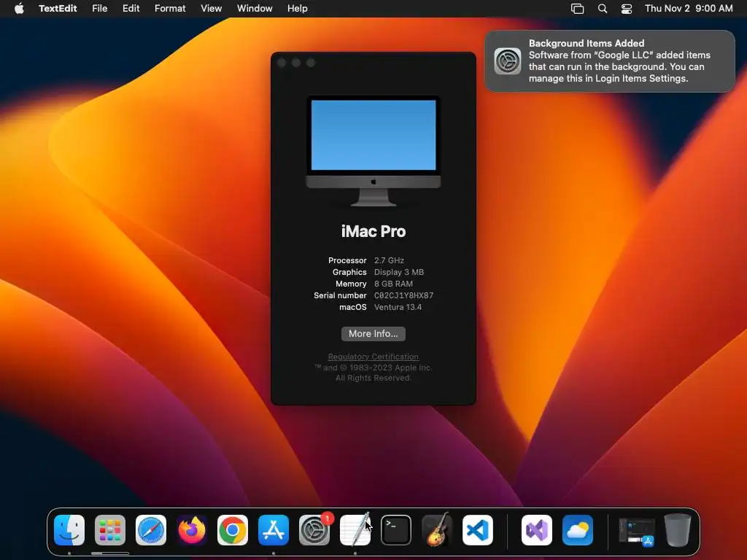Open Finder from the Dock
Screen dimensions: 747x560
[69, 529]
